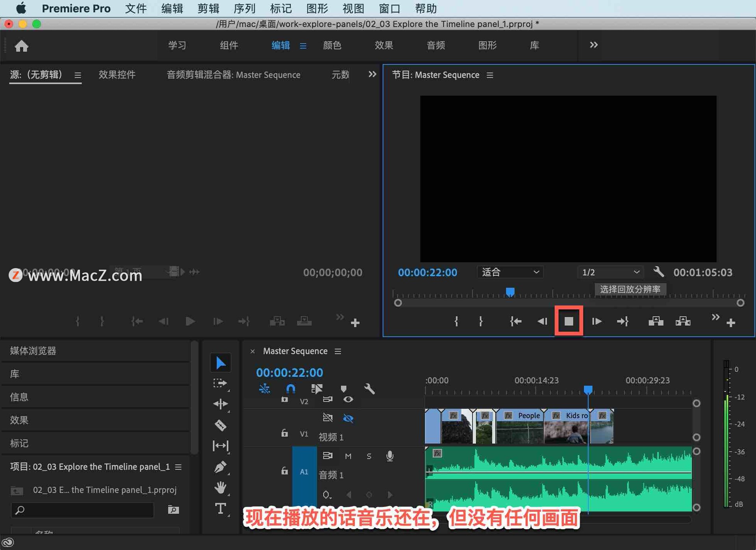This screenshot has width=756, height=550.
Task: Step forward one frame in Program Monitor
Action: click(x=597, y=321)
